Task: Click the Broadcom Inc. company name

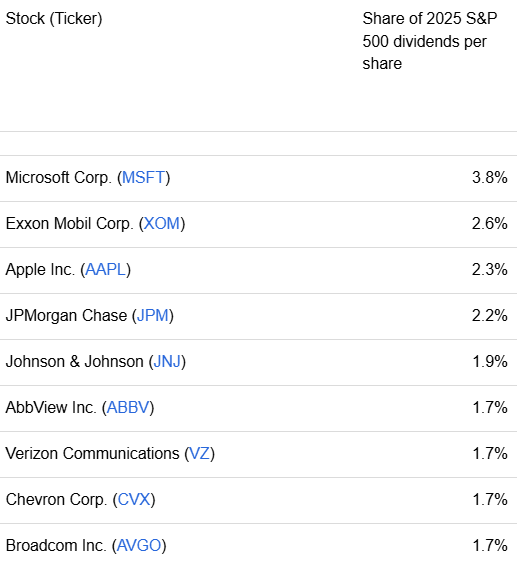Action: pos(56,546)
